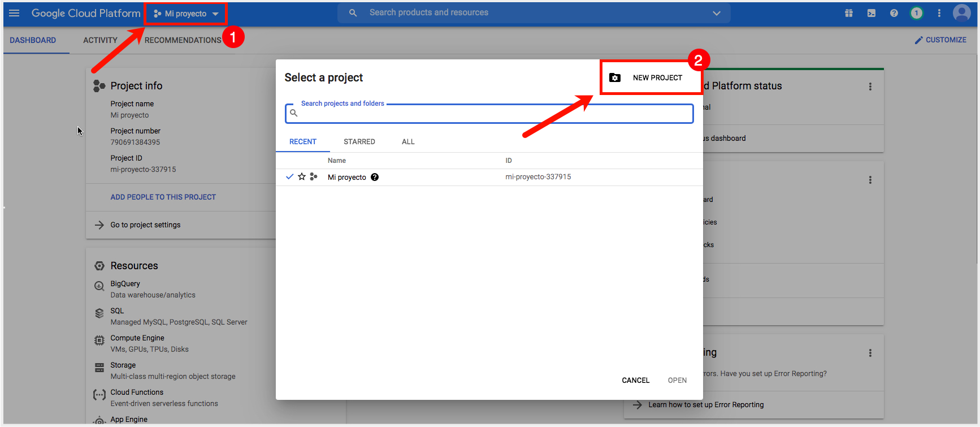Click the SQL stack icon

click(x=99, y=313)
